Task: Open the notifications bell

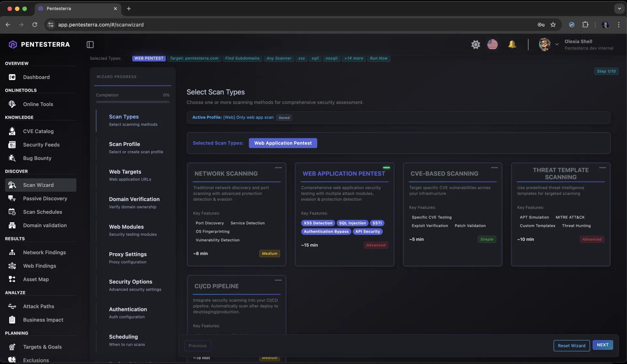Action: pos(512,44)
